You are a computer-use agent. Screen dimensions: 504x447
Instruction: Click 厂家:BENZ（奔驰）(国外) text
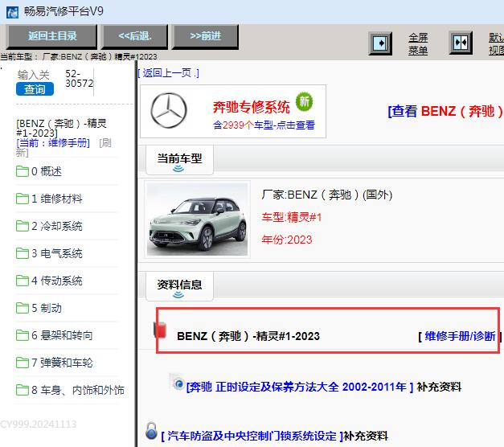click(327, 195)
